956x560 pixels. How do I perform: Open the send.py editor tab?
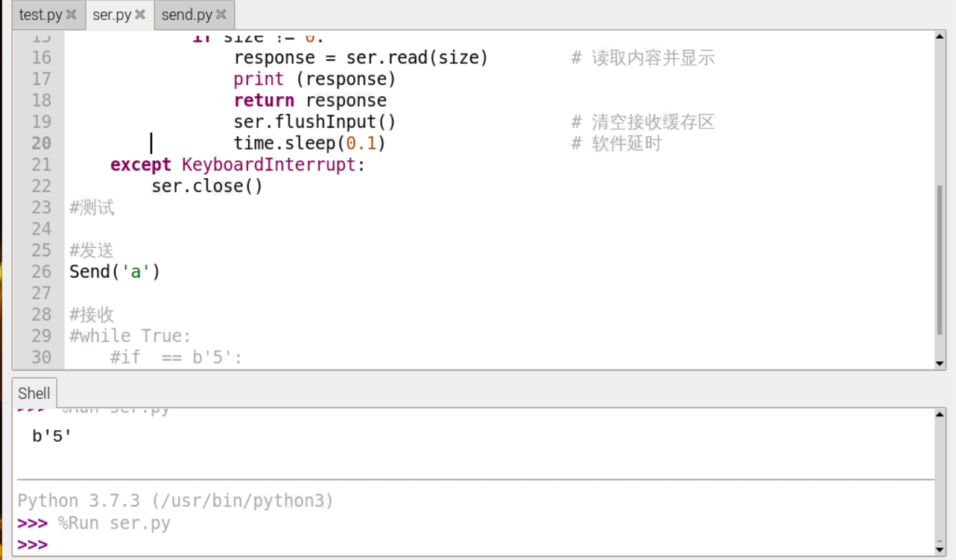(x=187, y=14)
